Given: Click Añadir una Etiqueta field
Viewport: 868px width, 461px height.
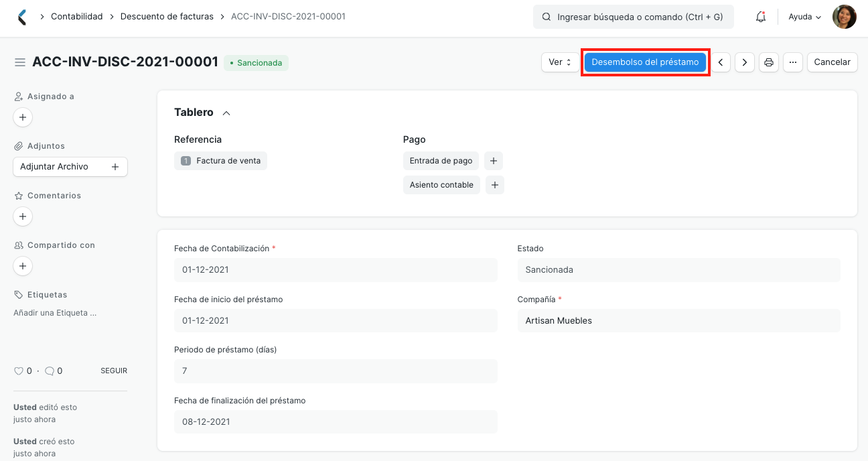Looking at the screenshot, I should (55, 313).
